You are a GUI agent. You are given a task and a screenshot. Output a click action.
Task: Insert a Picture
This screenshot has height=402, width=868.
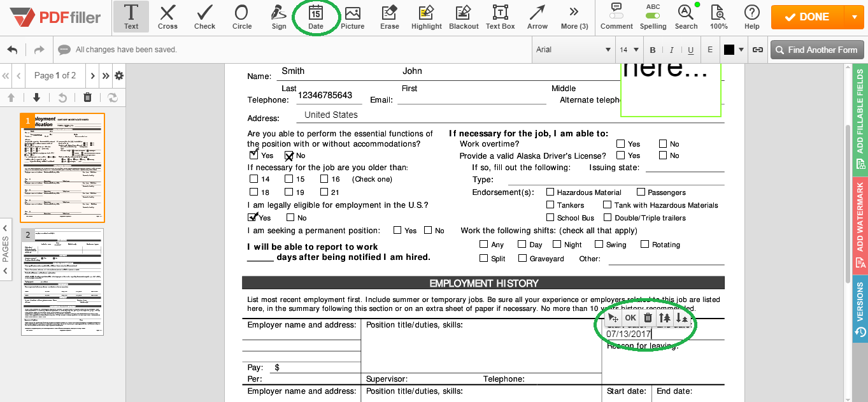point(352,17)
